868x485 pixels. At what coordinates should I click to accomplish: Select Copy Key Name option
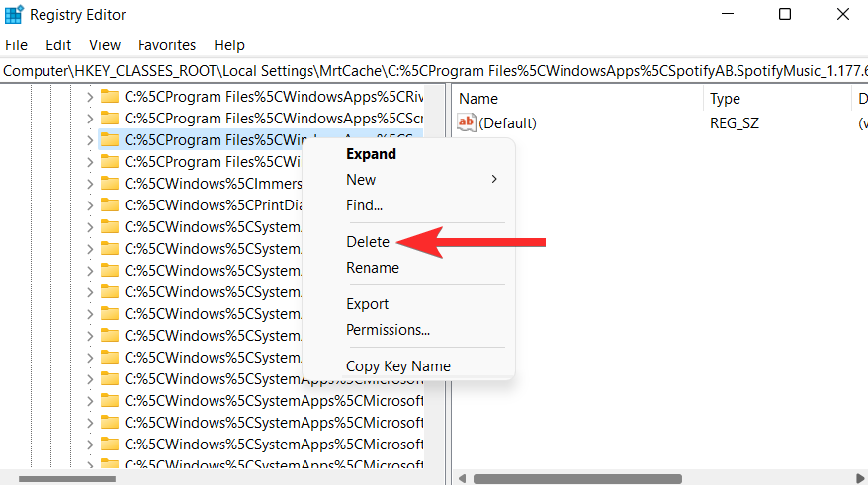(397, 366)
